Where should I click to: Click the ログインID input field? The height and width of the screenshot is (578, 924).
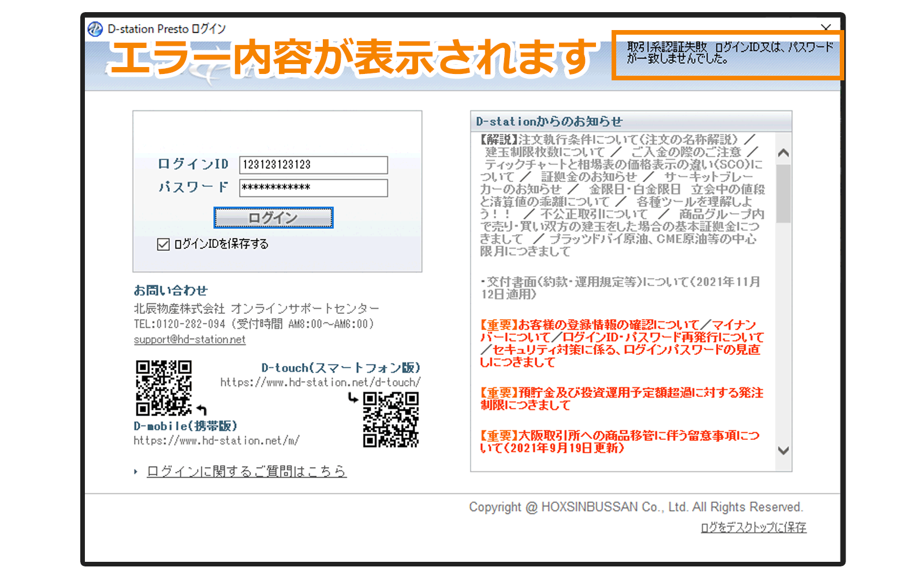pos(313,165)
